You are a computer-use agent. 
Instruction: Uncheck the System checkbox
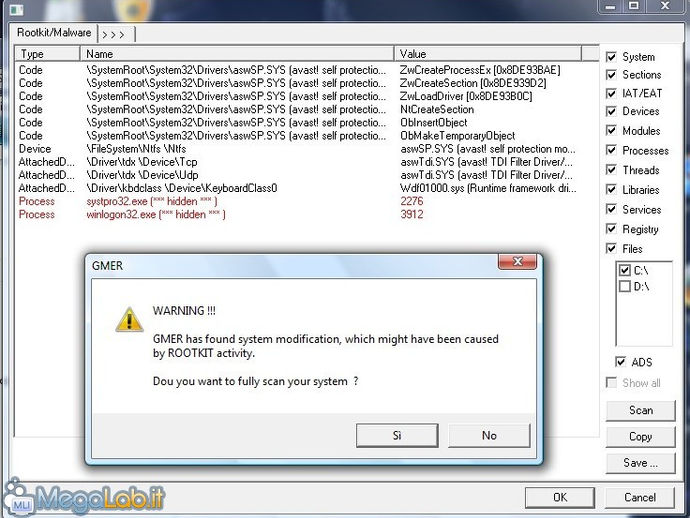click(x=611, y=57)
